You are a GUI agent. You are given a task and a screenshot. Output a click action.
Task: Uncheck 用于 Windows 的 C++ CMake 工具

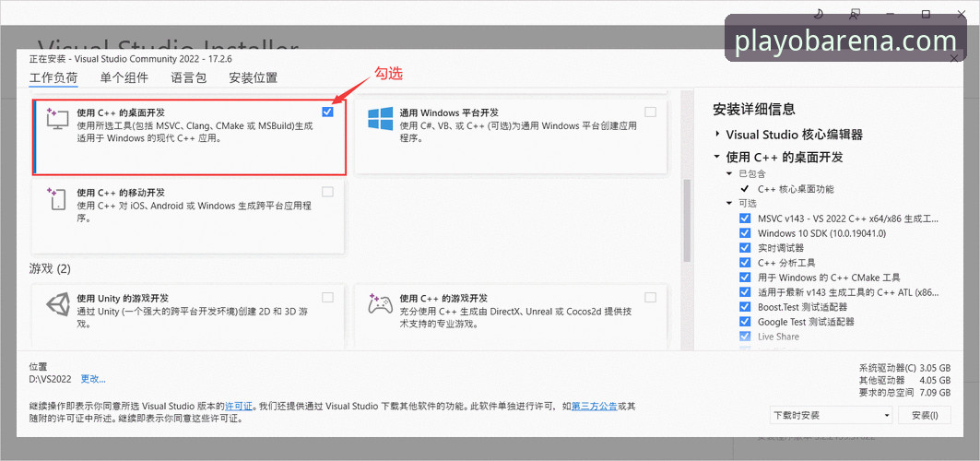pyautogui.click(x=745, y=278)
